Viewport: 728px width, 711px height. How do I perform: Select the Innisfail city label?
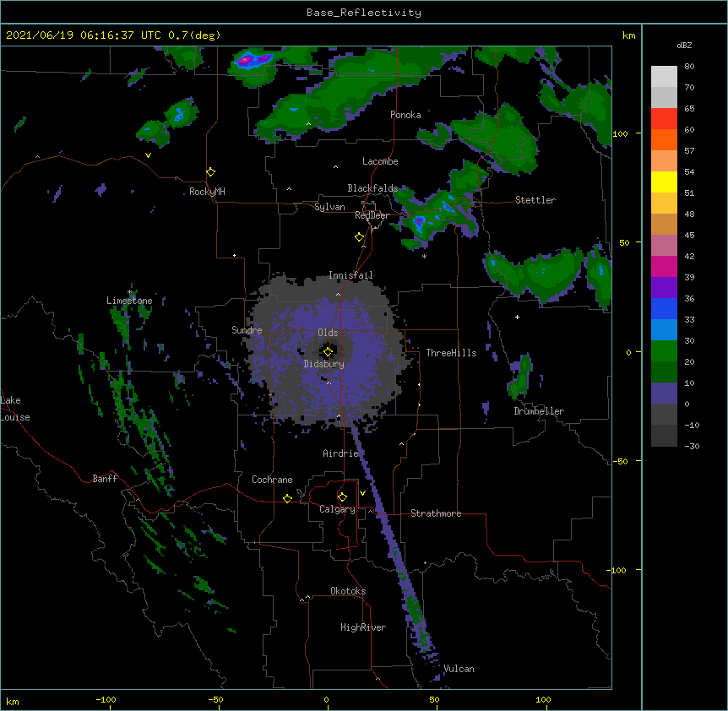pyautogui.click(x=350, y=275)
